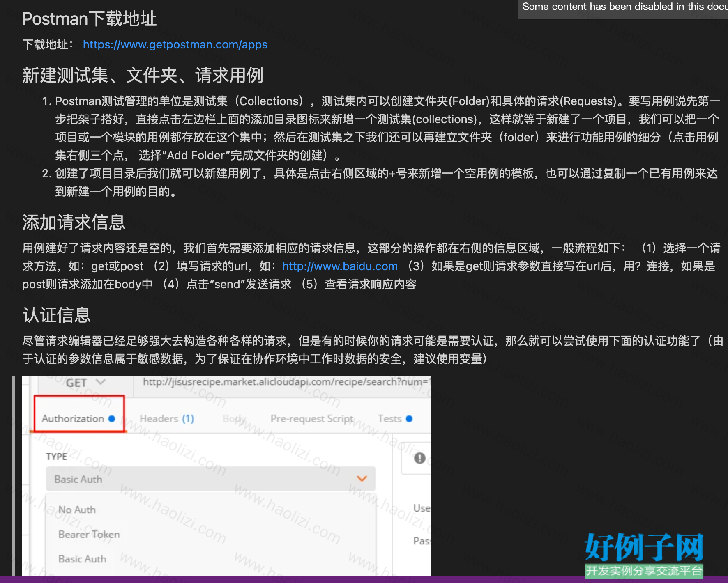Select the Bearer Token option

pos(89,534)
